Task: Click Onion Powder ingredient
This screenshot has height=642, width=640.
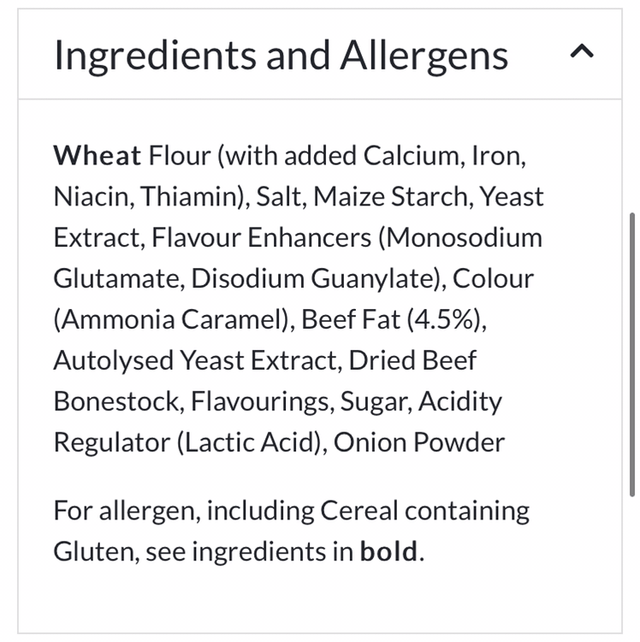Action: 419,442
